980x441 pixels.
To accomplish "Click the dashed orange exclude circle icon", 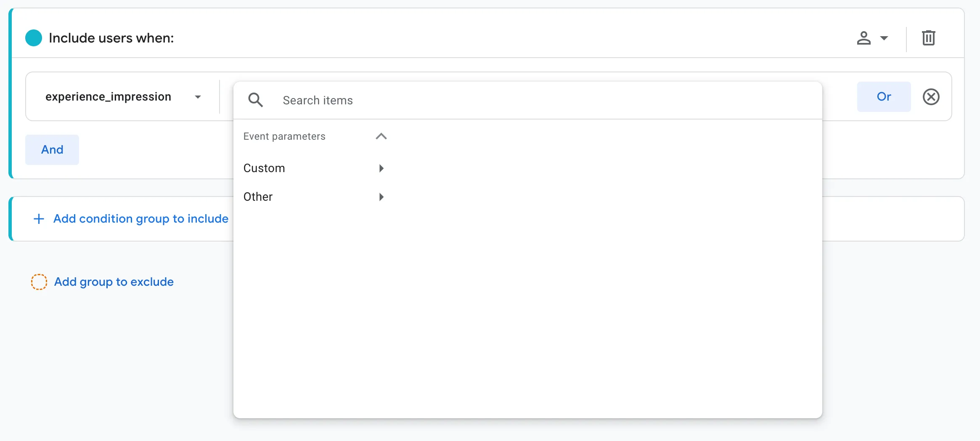I will [x=39, y=282].
